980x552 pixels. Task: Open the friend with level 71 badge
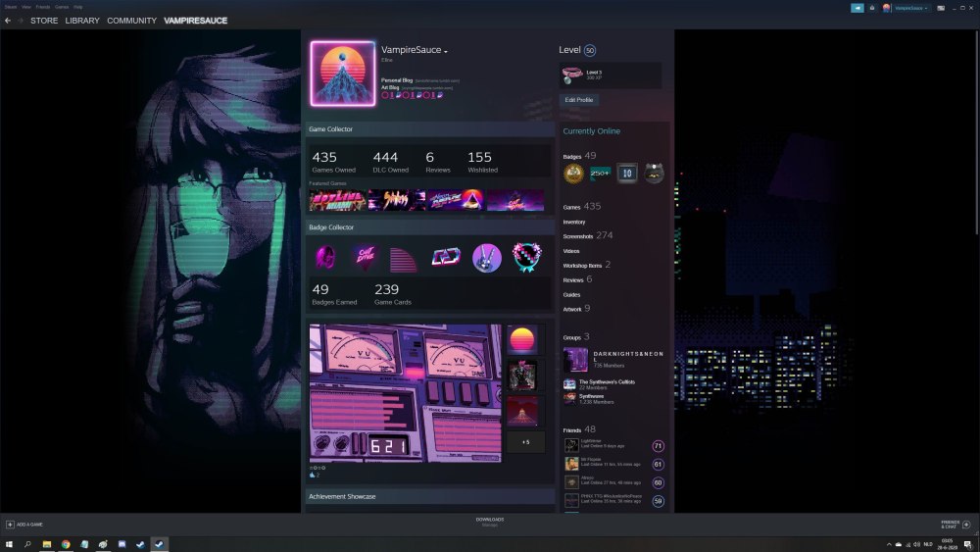point(613,445)
